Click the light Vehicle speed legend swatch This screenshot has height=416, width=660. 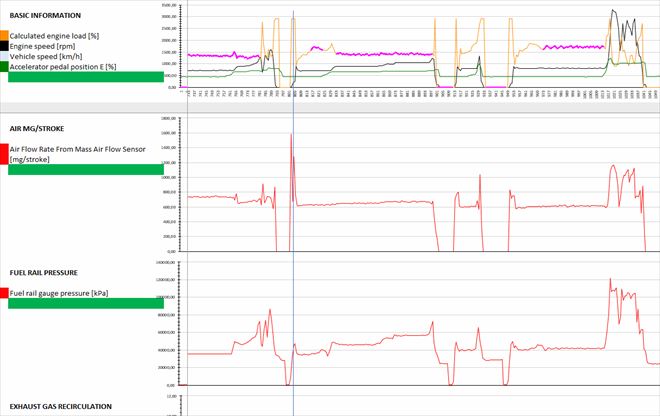click(x=4, y=56)
